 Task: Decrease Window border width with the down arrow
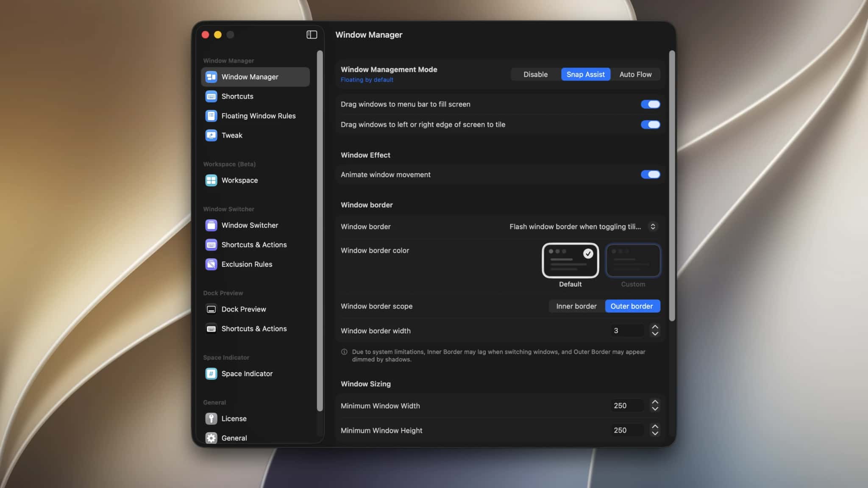(655, 334)
